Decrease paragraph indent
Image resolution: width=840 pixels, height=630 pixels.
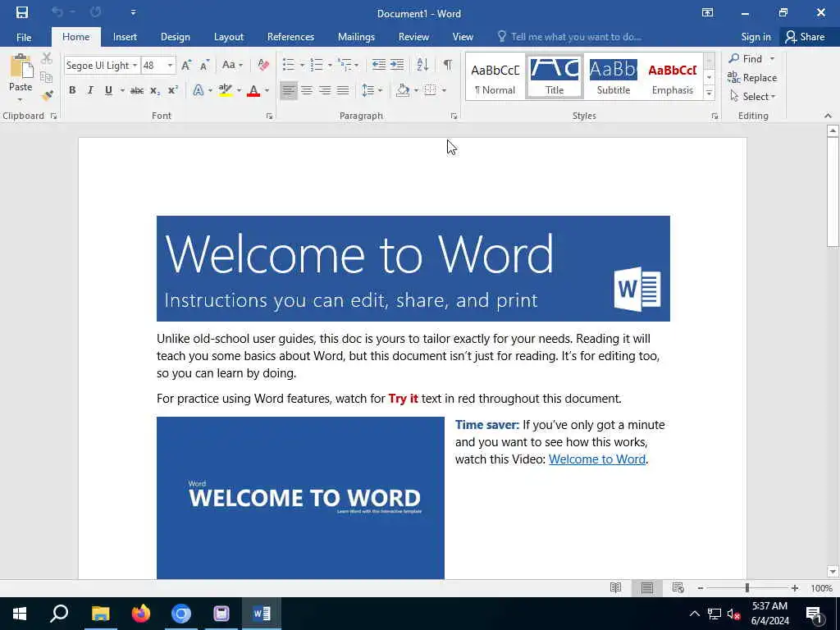click(x=379, y=66)
